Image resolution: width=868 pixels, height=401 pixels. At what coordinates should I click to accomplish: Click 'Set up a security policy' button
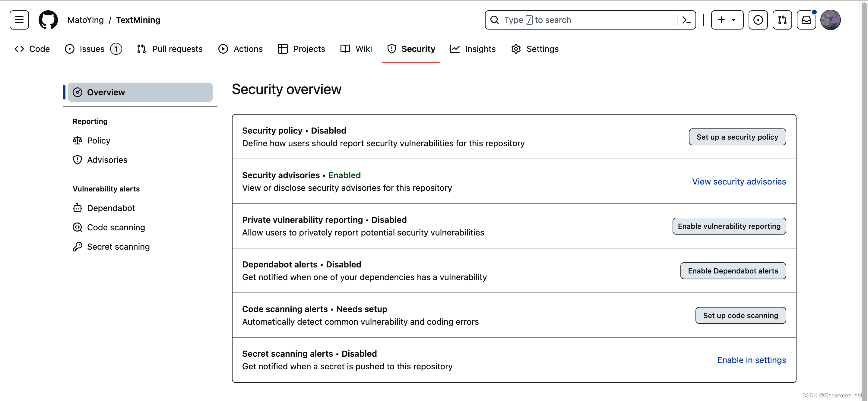tap(737, 137)
